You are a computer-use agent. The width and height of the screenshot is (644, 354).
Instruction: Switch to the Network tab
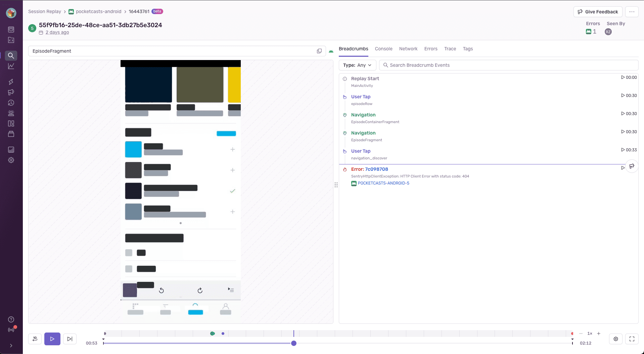point(408,49)
